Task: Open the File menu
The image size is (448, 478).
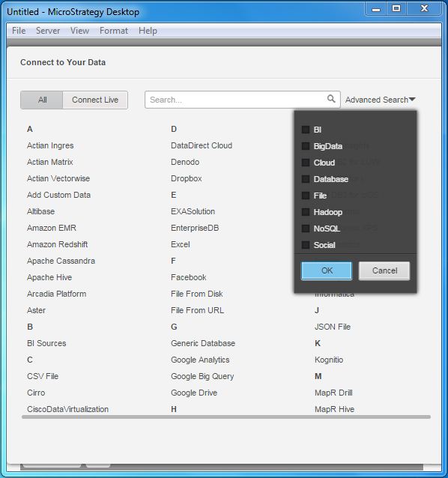Action: click(19, 31)
